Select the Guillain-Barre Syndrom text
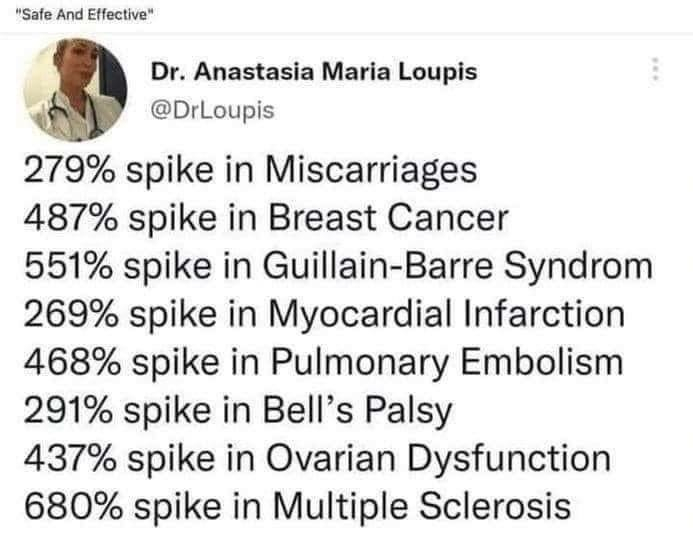This screenshot has width=693, height=540. (x=458, y=266)
